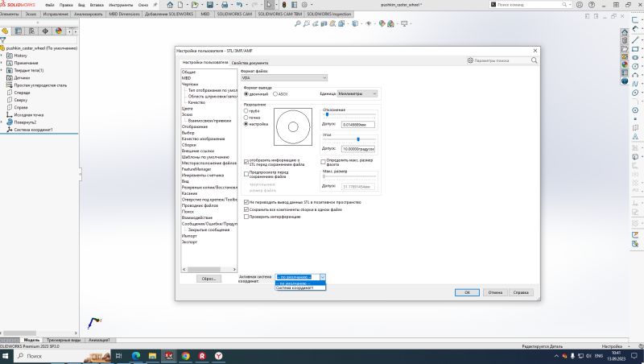
Task: Open the file format VDA dropdown
Action: pos(284,77)
